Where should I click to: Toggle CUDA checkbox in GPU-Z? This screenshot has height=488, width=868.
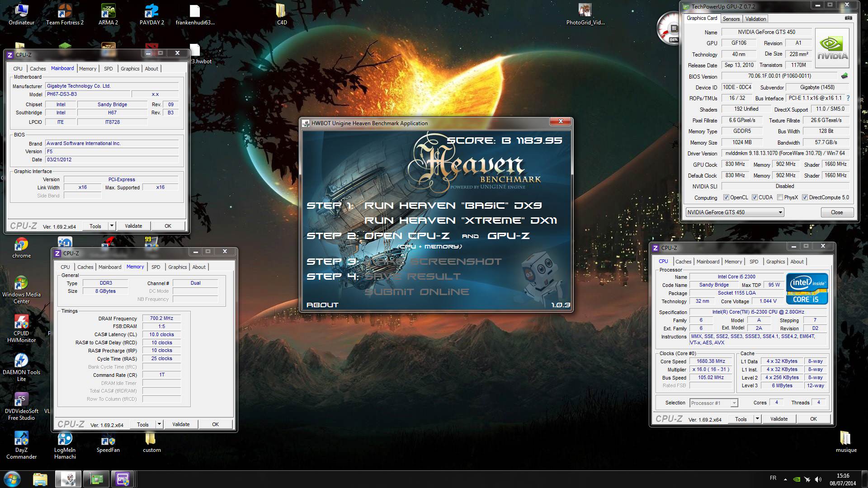point(755,197)
